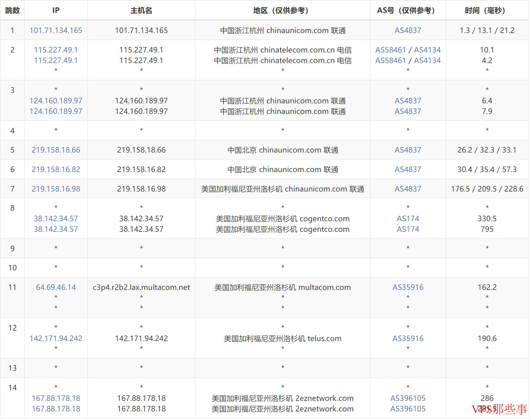Select time value 1.3 / 13.1 / 21.2
This screenshot has width=531, height=420.
coord(487,30)
